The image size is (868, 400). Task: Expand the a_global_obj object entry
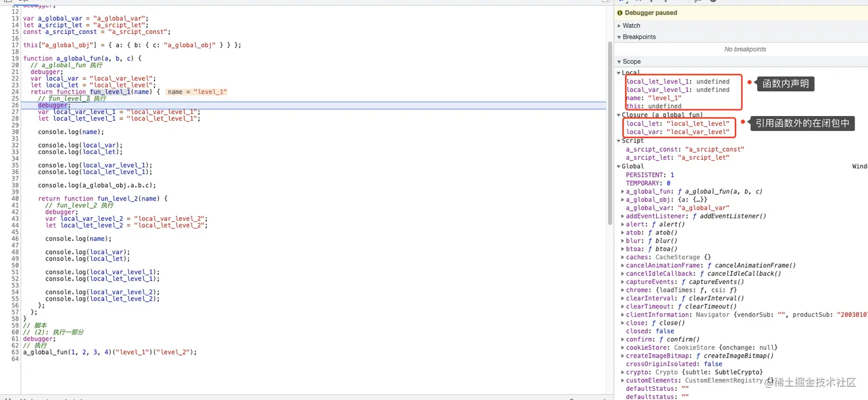pyautogui.click(x=623, y=200)
